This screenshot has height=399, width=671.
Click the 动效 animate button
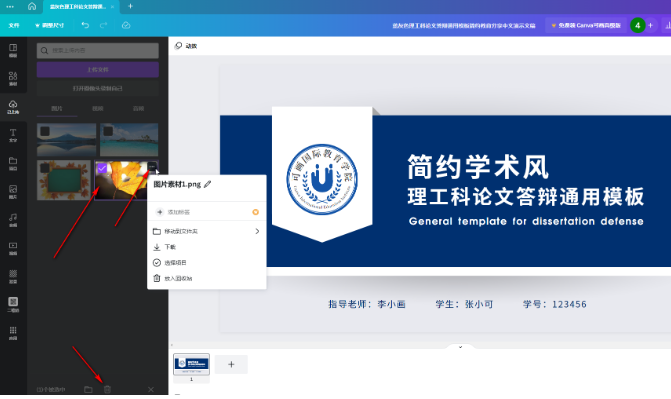(x=186, y=46)
